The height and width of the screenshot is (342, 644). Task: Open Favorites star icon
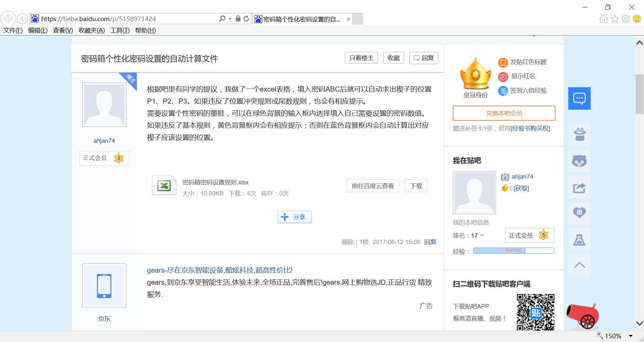[x=615, y=19]
